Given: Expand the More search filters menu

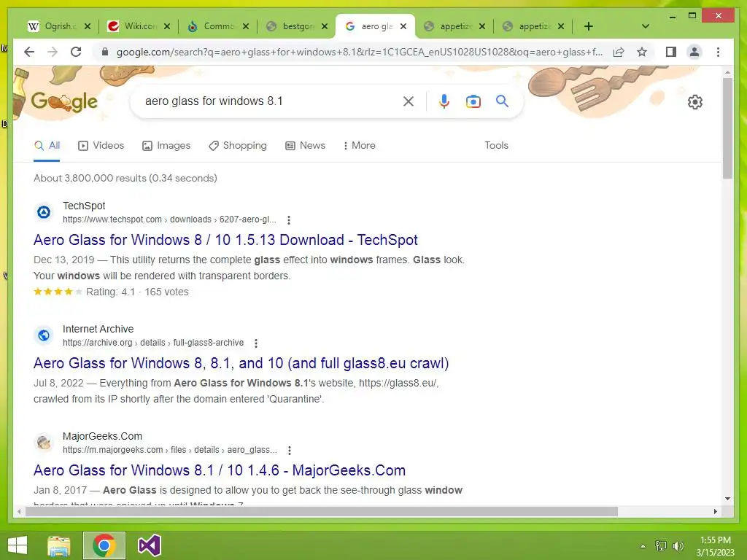Looking at the screenshot, I should coord(359,146).
